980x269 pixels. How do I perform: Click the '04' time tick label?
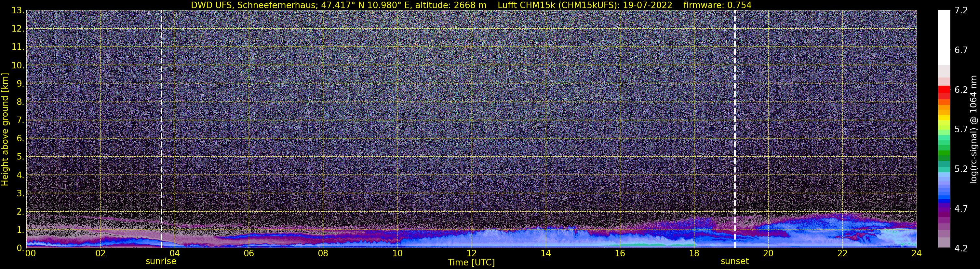tap(174, 253)
